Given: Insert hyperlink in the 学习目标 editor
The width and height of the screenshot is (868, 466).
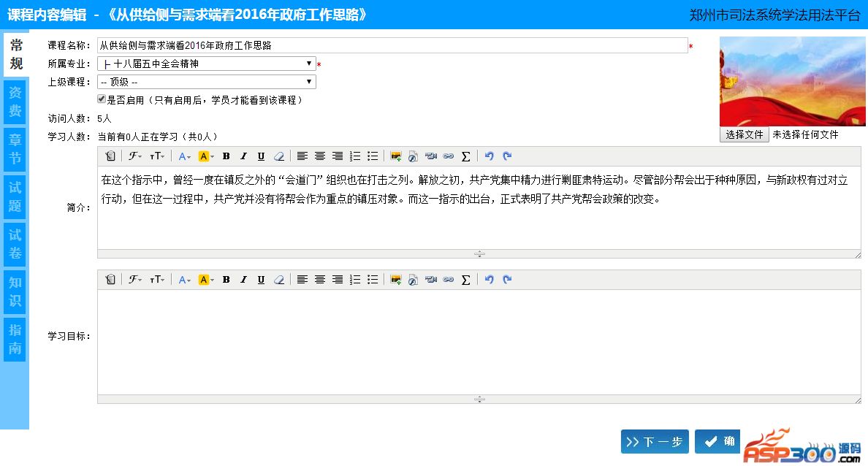Looking at the screenshot, I should [x=449, y=280].
